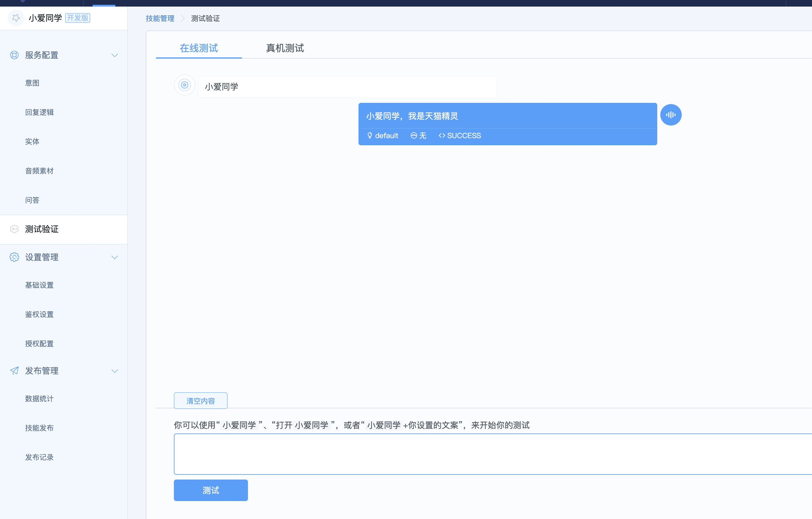Collapse the 设置管理 section chevron

coord(115,257)
